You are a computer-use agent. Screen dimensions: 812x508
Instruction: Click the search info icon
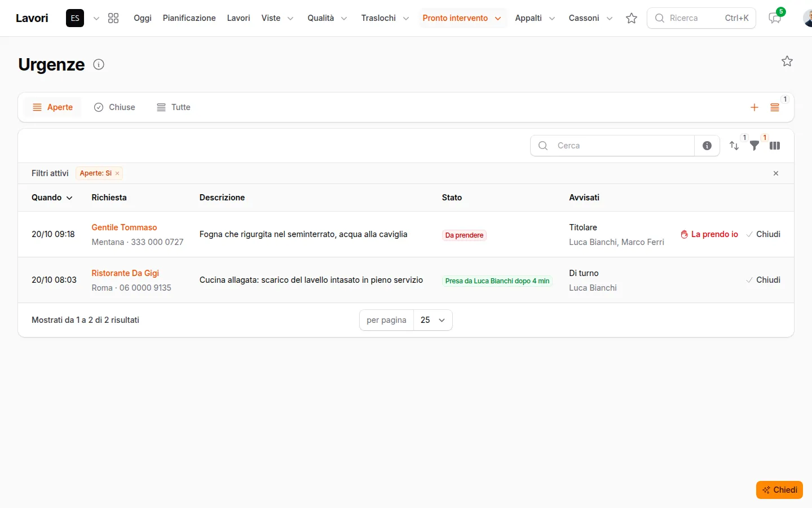pyautogui.click(x=707, y=146)
